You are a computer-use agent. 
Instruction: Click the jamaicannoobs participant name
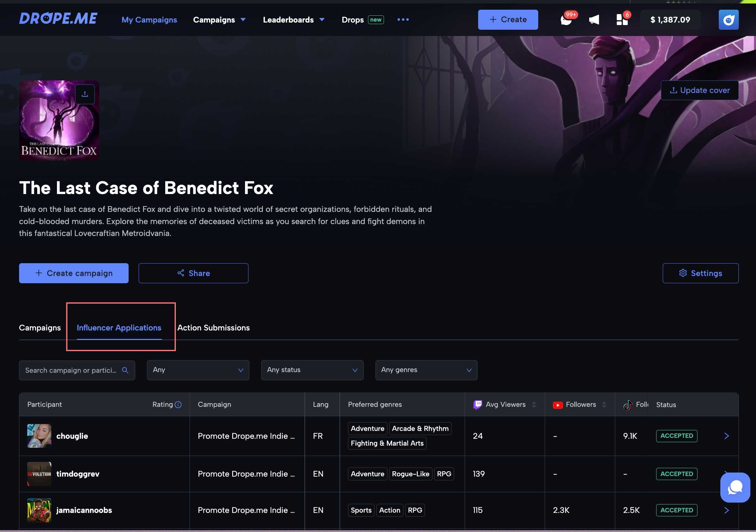point(84,510)
